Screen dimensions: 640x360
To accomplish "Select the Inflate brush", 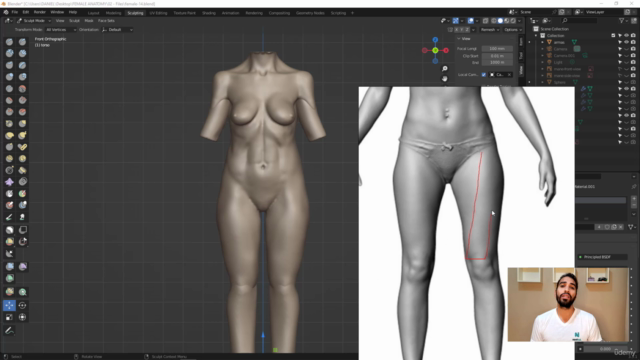I will (9, 77).
